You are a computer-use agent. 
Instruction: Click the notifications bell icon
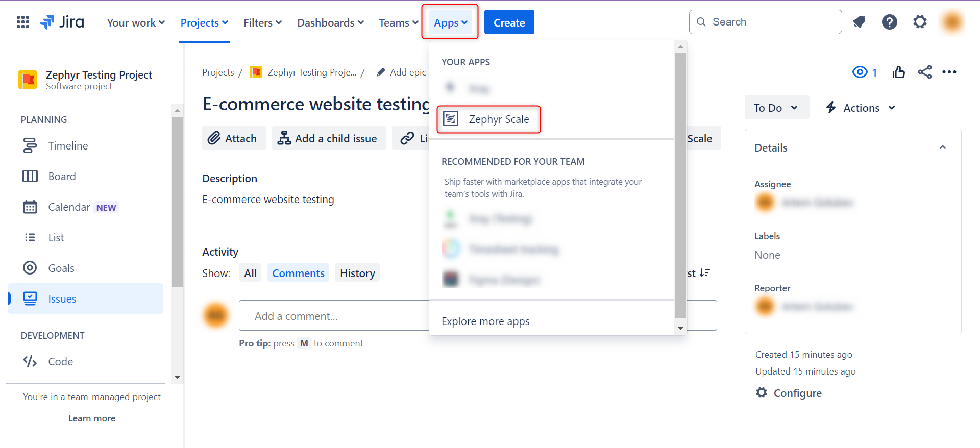point(859,22)
